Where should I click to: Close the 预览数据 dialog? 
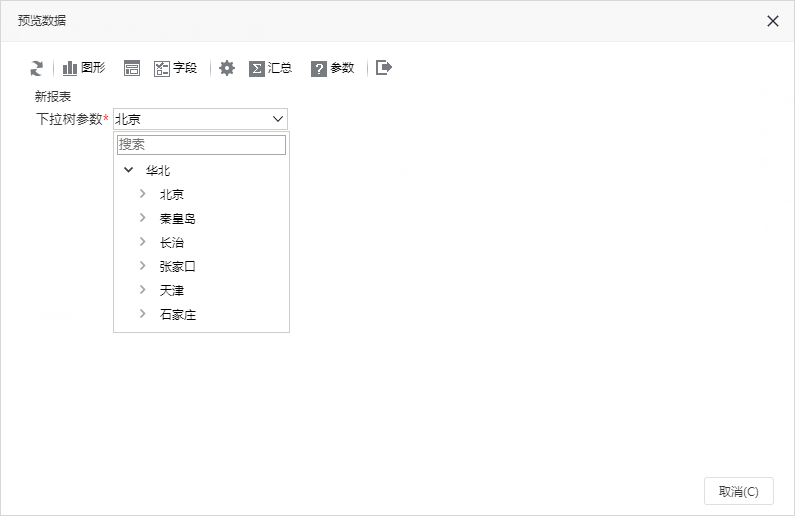[x=773, y=21]
